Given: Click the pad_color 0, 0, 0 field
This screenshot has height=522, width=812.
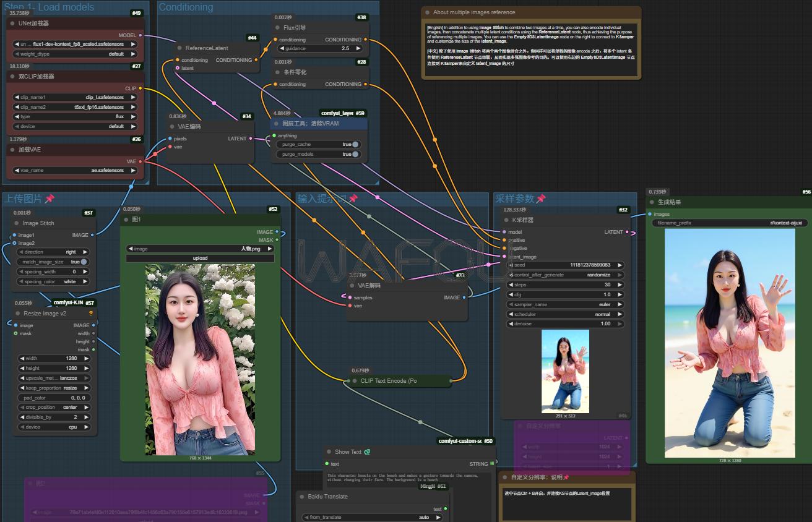Looking at the screenshot, I should [x=56, y=398].
